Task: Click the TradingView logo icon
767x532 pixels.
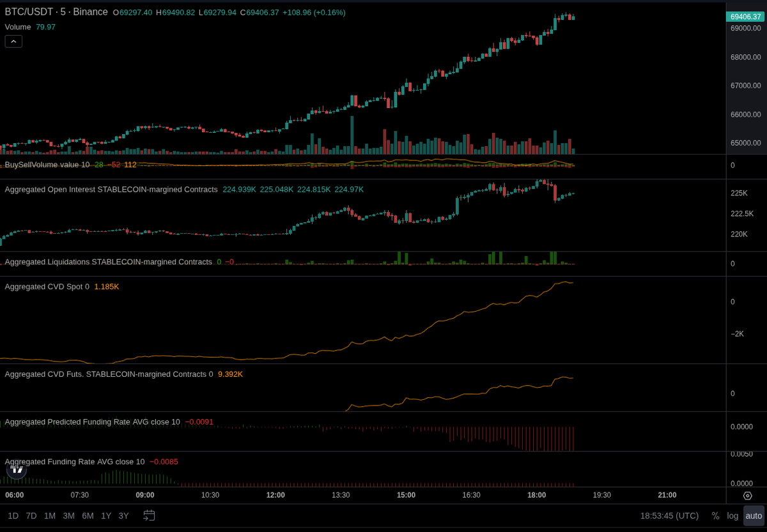Action: point(17,469)
